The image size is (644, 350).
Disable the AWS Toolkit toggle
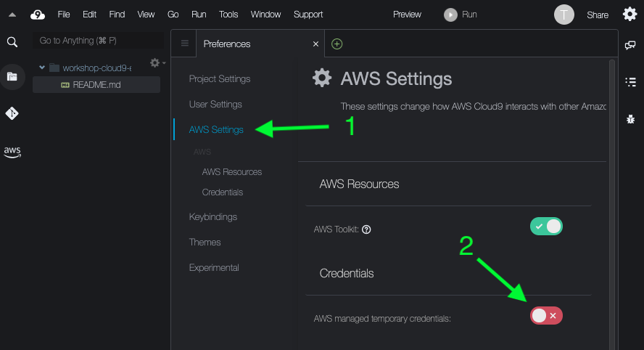[546, 227]
